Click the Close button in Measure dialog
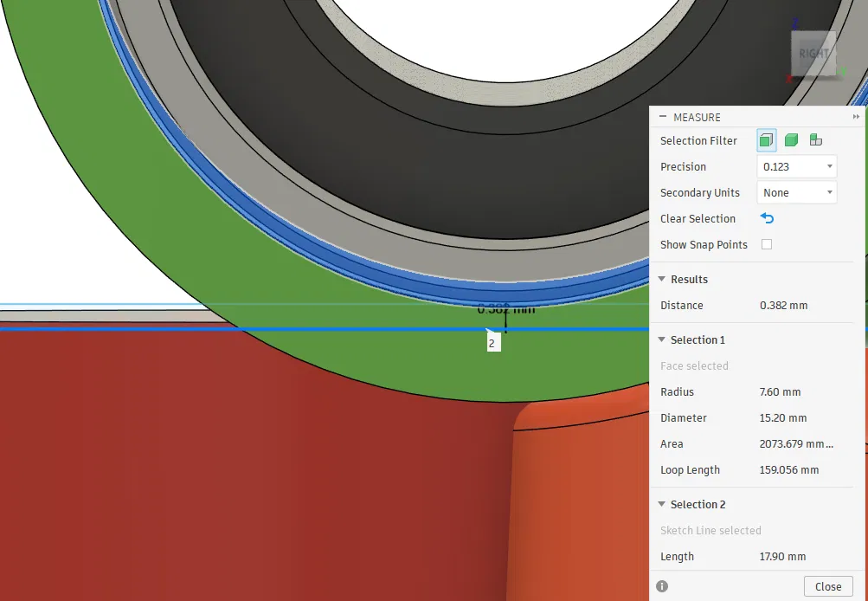The height and width of the screenshot is (601, 868). click(x=828, y=586)
